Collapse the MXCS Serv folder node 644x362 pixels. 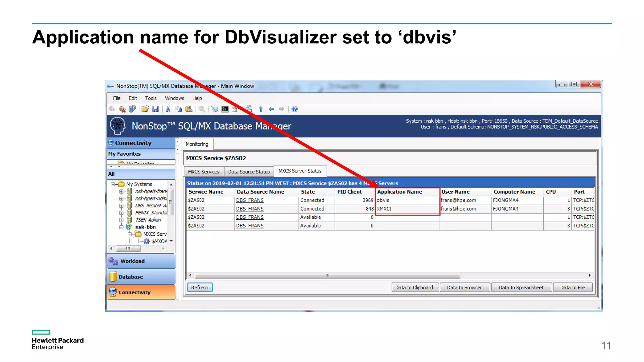coord(130,234)
